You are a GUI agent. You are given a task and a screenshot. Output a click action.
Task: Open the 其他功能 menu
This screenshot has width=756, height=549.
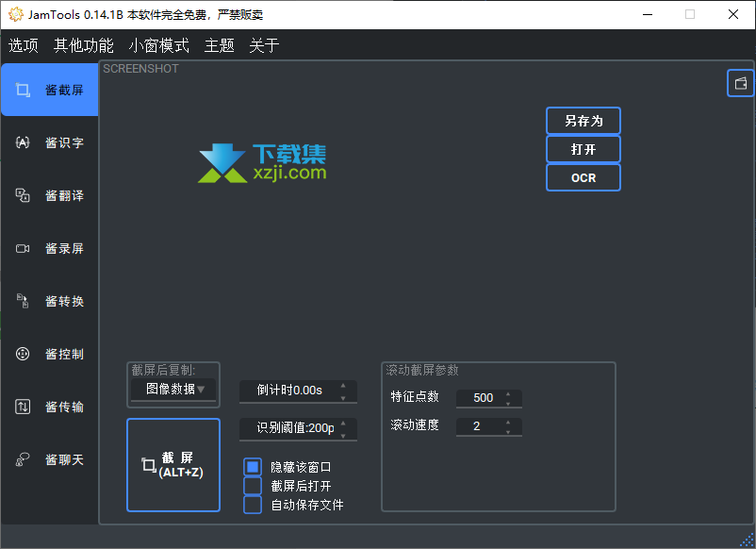pyautogui.click(x=83, y=45)
